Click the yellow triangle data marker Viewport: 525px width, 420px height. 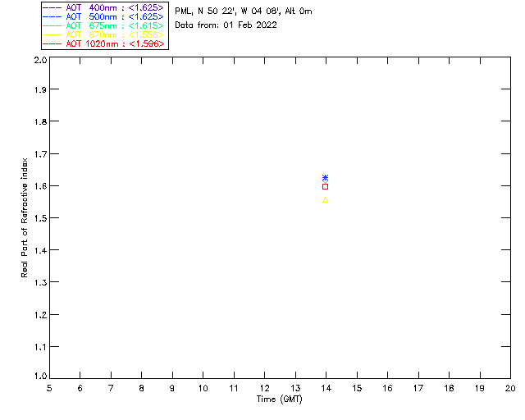[326, 199]
